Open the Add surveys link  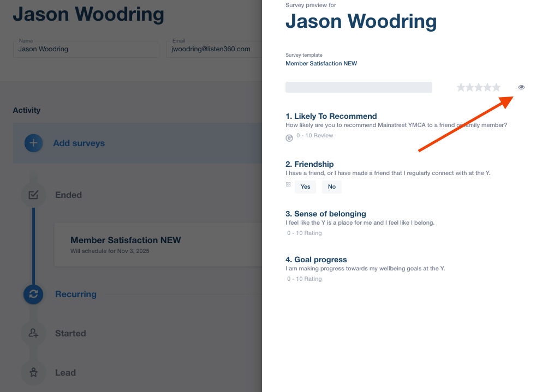pyautogui.click(x=79, y=143)
